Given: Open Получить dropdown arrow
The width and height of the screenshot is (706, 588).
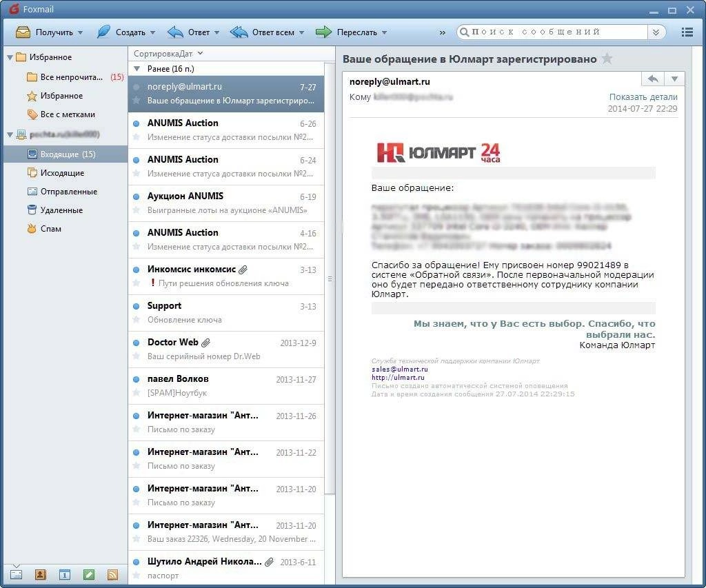Looking at the screenshot, I should pyautogui.click(x=80, y=32).
